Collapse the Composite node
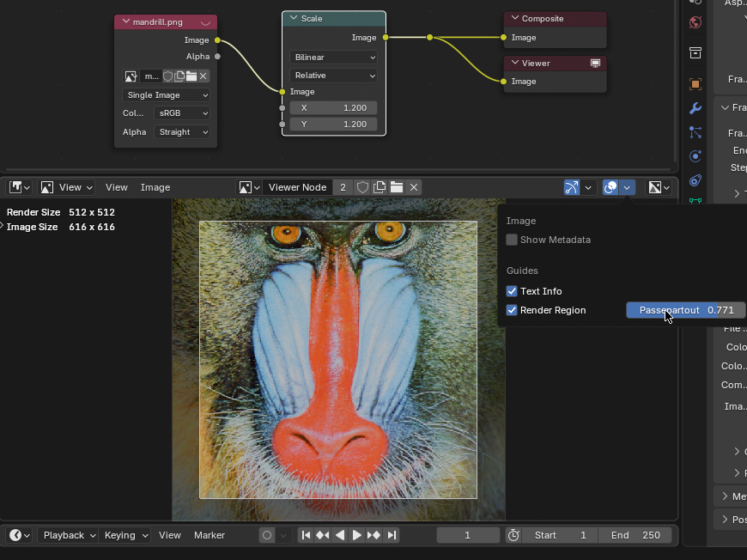Image resolution: width=747 pixels, height=560 pixels. [515, 18]
